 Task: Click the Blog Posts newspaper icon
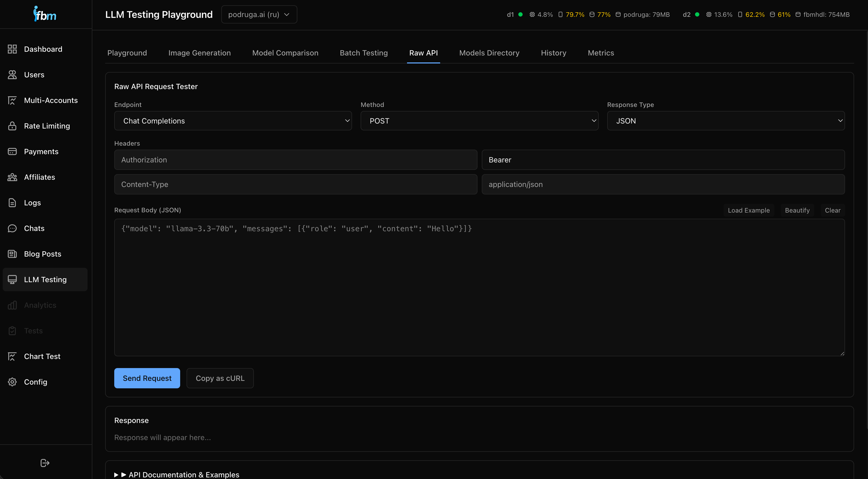point(12,254)
